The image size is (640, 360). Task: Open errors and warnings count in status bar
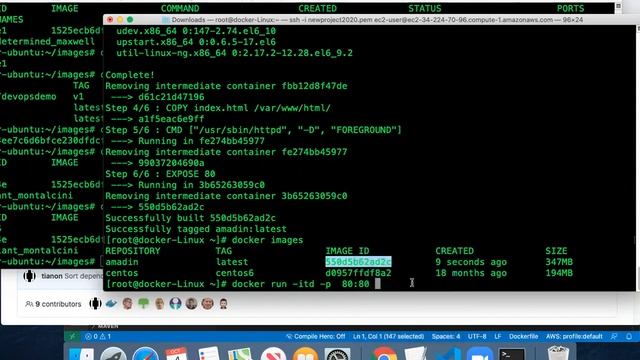[98, 337]
